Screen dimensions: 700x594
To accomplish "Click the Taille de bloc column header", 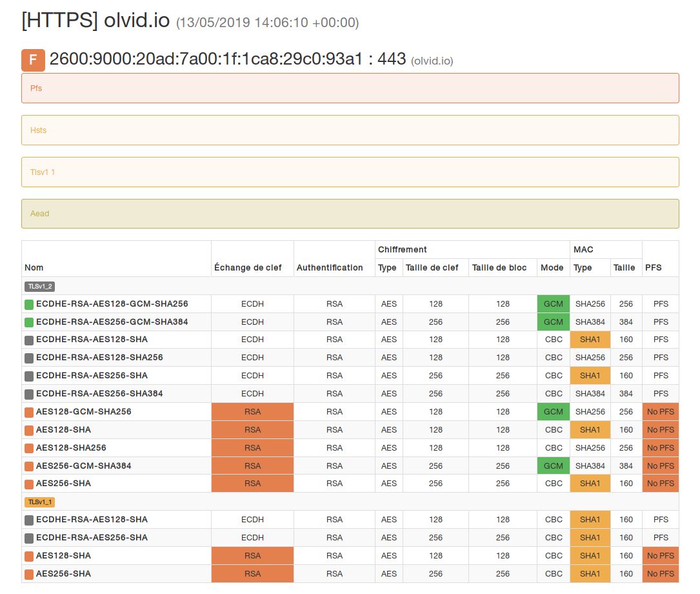I will click(x=499, y=267).
